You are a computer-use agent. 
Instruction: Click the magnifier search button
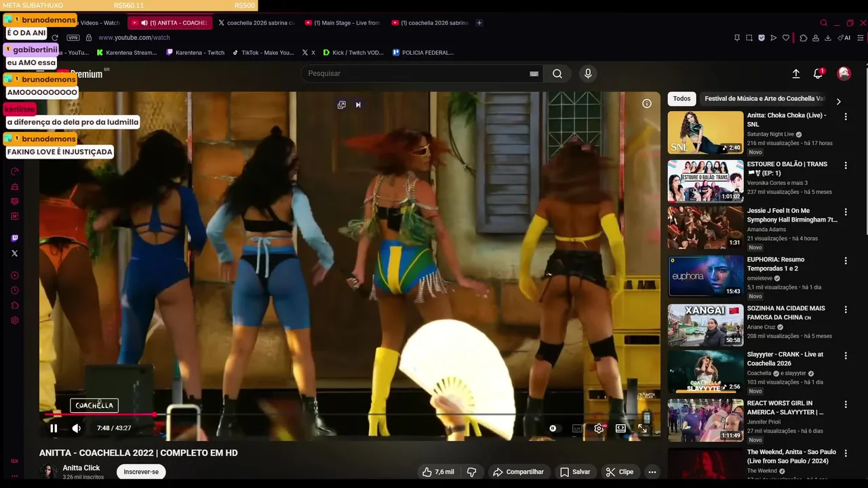point(557,73)
